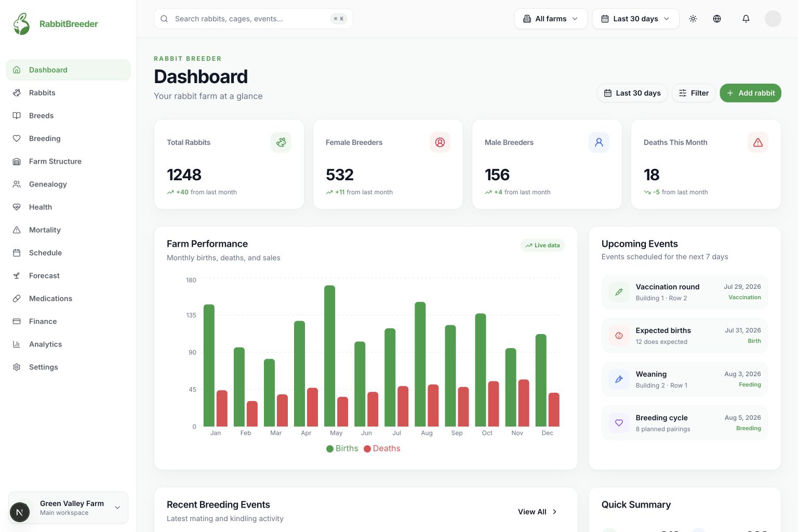Click the May births green bar
798x532 pixels.
coord(329,356)
